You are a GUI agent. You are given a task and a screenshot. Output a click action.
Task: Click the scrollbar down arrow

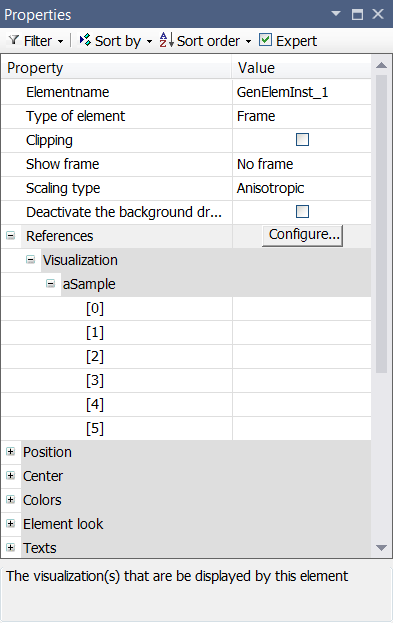click(381, 548)
